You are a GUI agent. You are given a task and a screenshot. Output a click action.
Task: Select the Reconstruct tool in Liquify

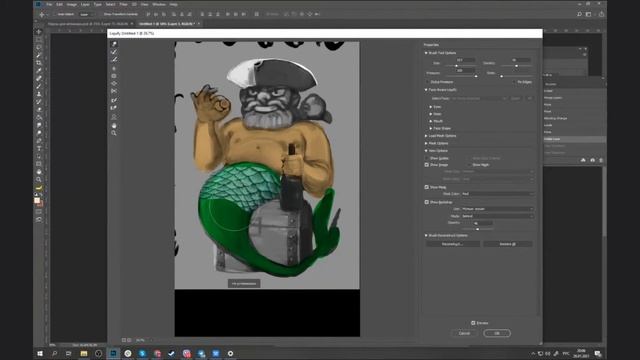tap(114, 52)
